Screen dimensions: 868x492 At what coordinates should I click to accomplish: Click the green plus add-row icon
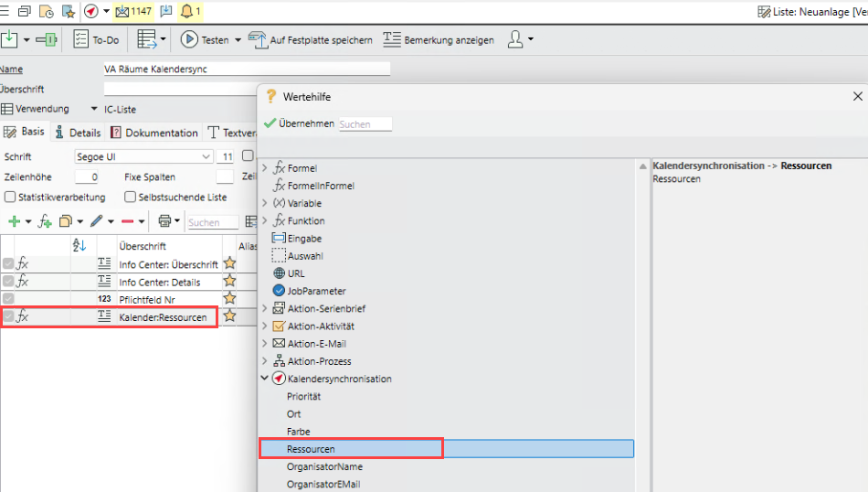click(x=14, y=221)
